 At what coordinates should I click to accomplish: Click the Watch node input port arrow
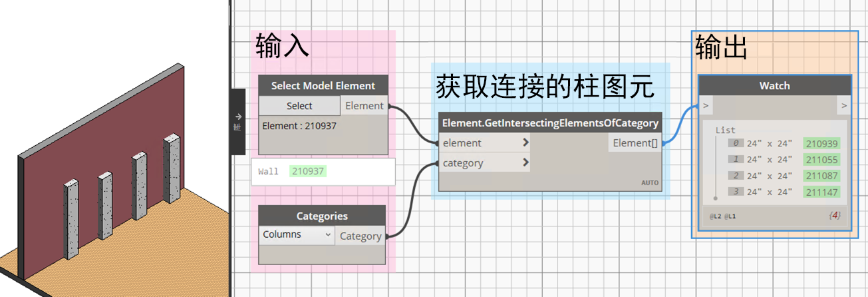pyautogui.click(x=706, y=105)
